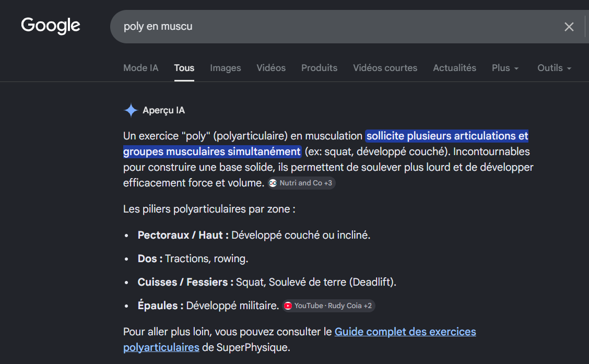The height and width of the screenshot is (364, 589).
Task: Switch to the Mode IA tab
Action: point(141,68)
